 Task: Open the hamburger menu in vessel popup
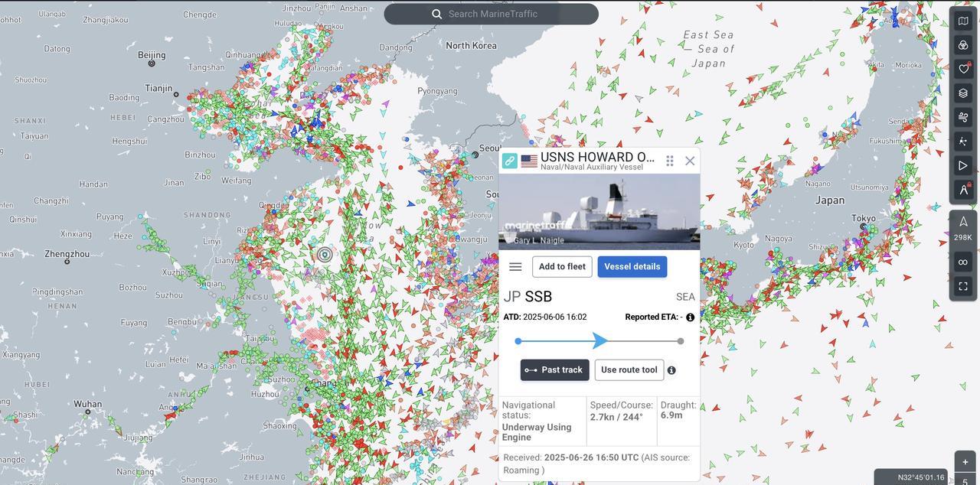(x=515, y=267)
